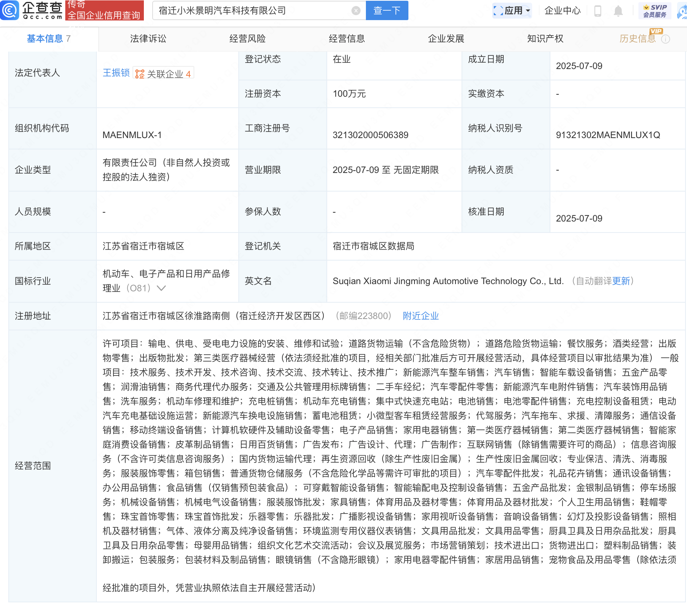Click the 附近企业 nearby companies link
Image resolution: width=687 pixels, height=616 pixels.
tap(421, 316)
